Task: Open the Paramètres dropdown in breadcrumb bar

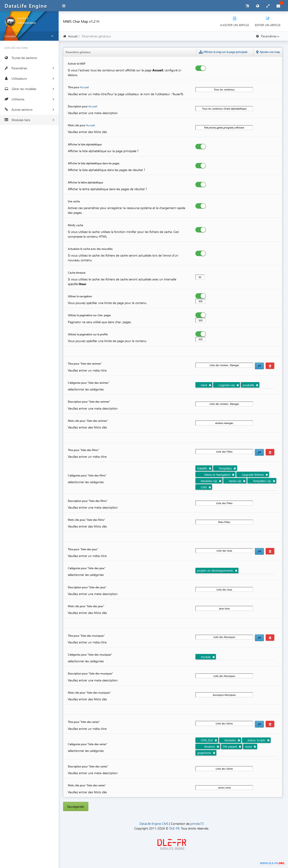Action: (268, 36)
